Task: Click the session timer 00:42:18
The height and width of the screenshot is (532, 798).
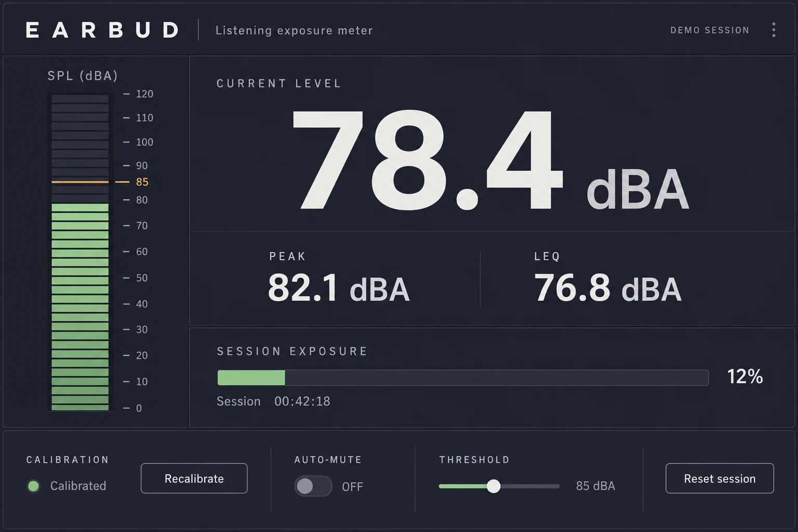Action: 302,402
